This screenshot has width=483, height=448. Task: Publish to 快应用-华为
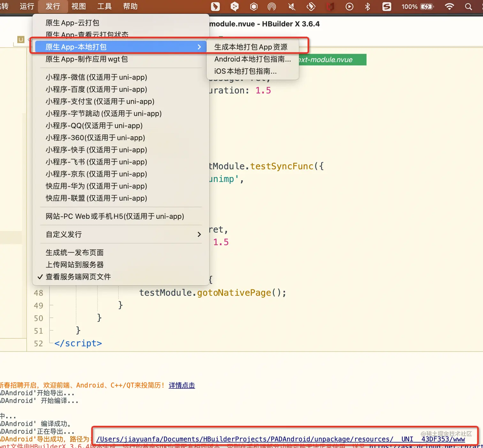coord(121,187)
